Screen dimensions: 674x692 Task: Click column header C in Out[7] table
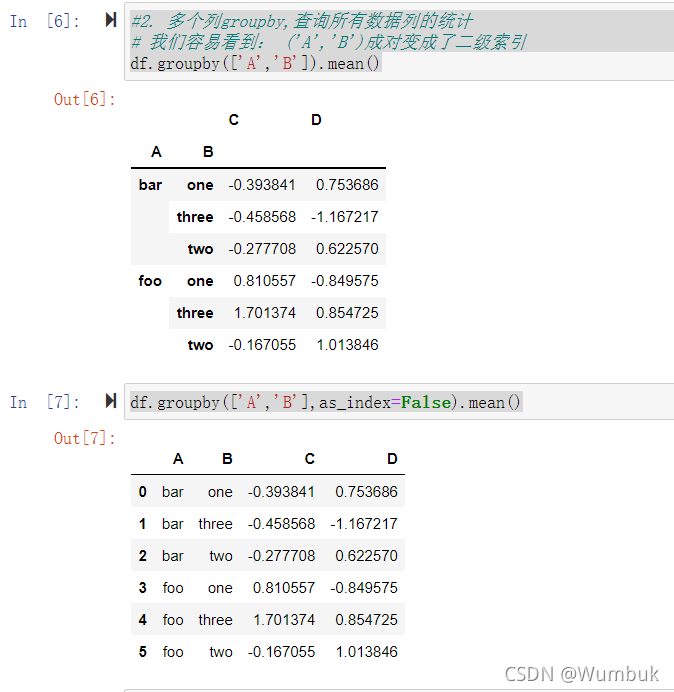310,459
